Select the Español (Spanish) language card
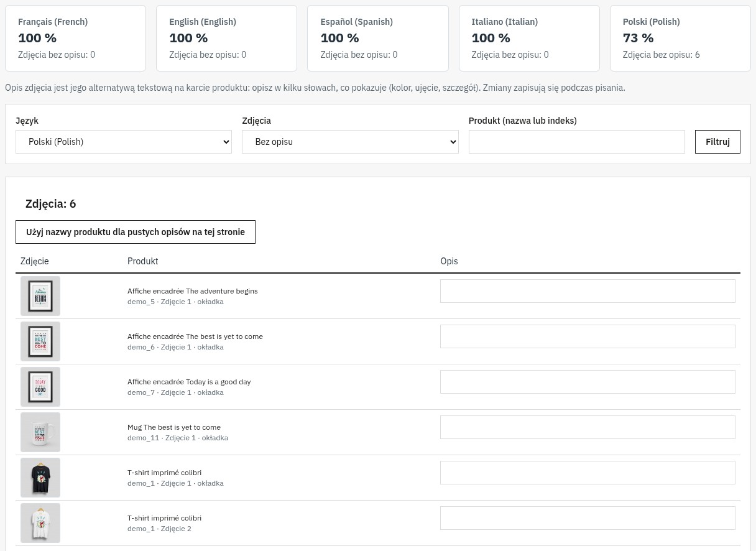This screenshot has width=756, height=551. 377,39
